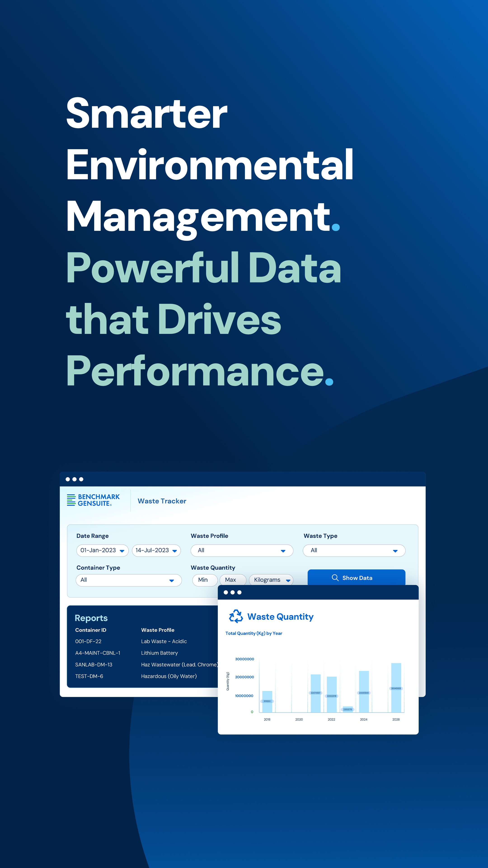
Task: Click the 2018 bar in the chart
Action: (267, 701)
